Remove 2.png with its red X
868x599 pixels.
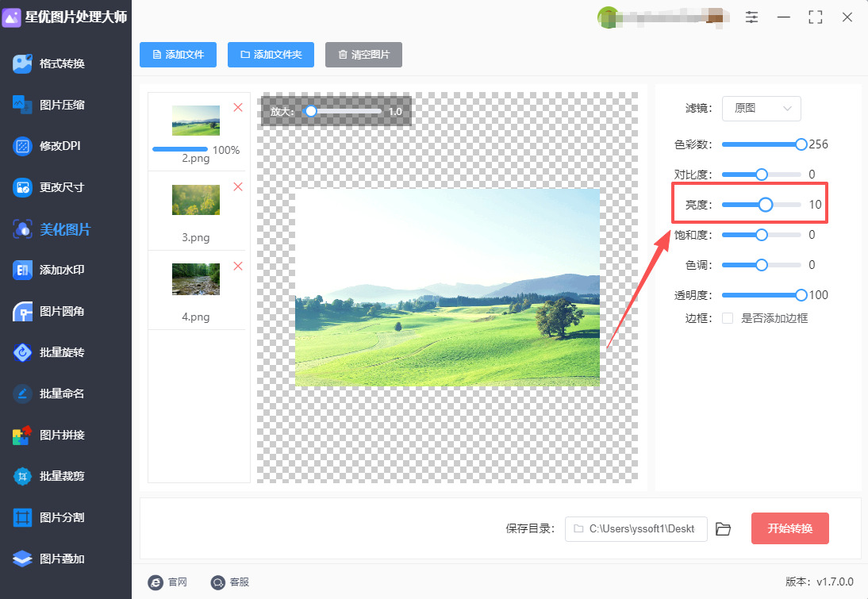click(238, 107)
